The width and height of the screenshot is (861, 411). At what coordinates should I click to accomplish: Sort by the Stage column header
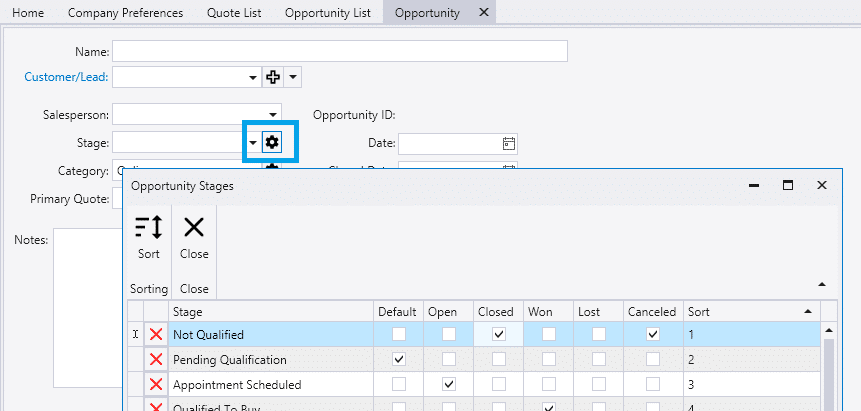(x=270, y=312)
